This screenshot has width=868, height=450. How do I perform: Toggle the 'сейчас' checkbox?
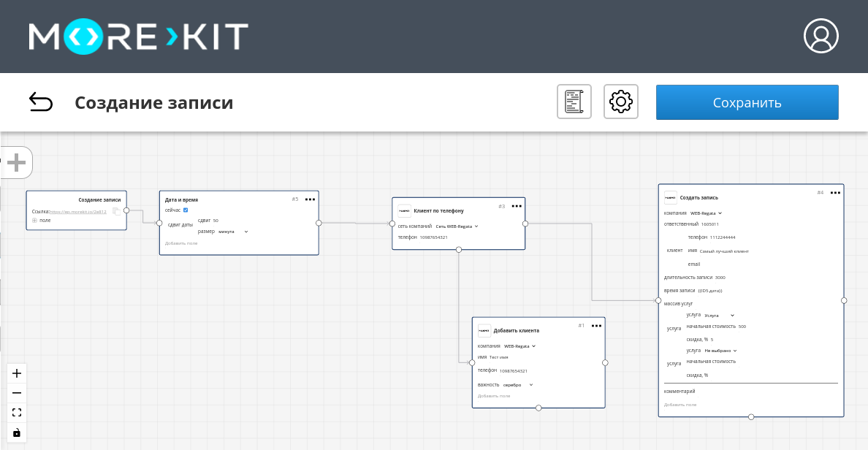[x=186, y=210]
